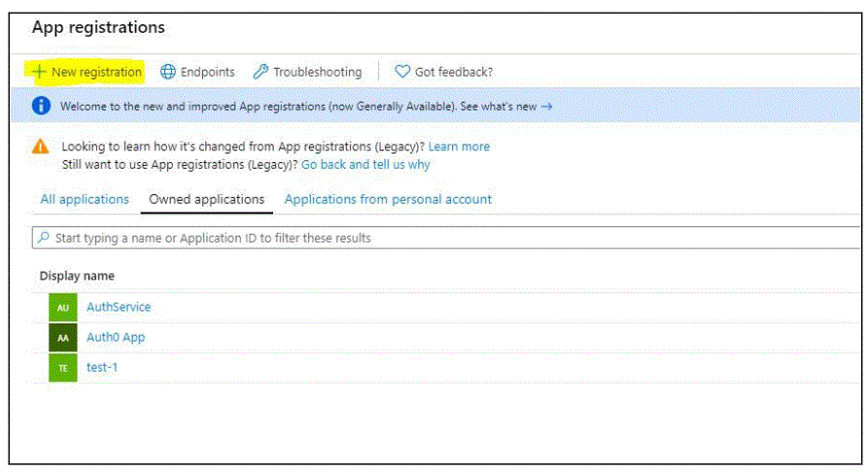Image resolution: width=868 pixels, height=472 pixels.
Task: Click the TE avatar tile for test-1
Action: 63,368
